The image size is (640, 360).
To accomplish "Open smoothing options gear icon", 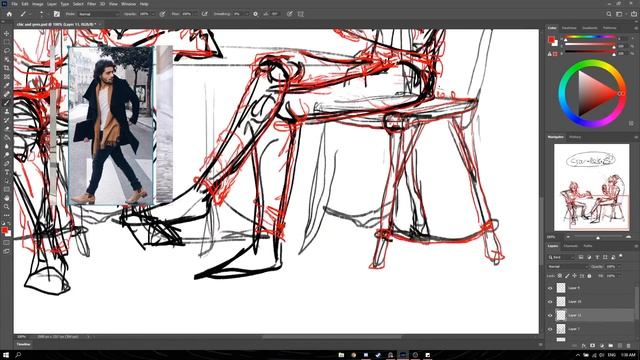I will click(256, 14).
